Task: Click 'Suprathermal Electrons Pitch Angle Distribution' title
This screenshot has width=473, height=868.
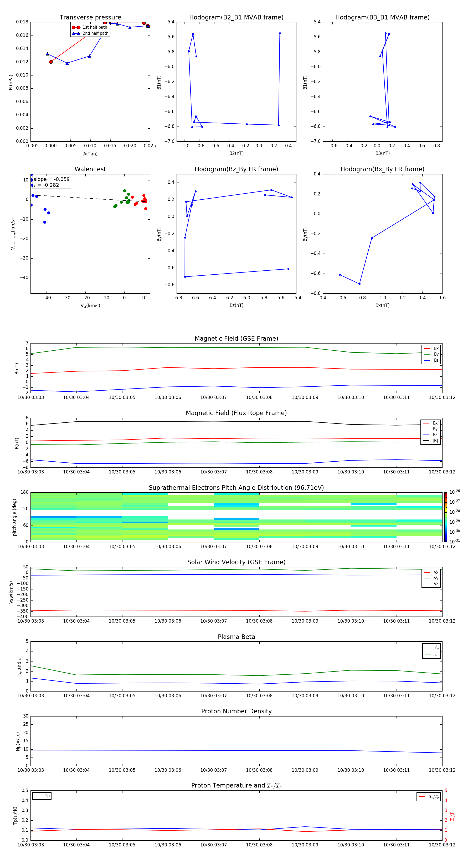Action: [236, 488]
